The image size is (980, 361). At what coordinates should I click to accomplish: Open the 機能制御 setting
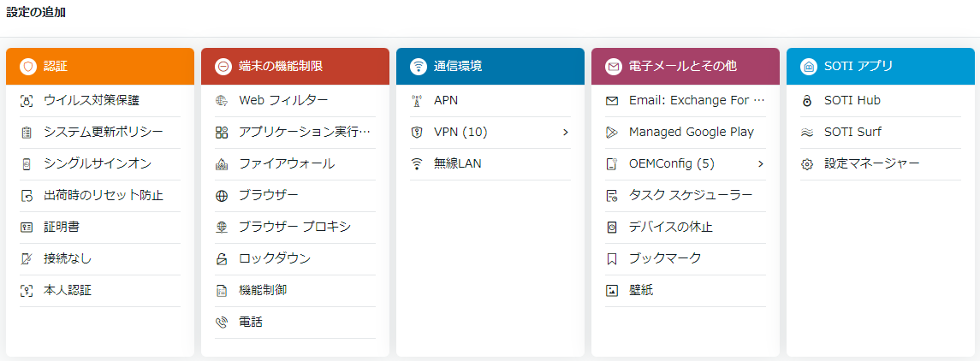tap(295, 290)
